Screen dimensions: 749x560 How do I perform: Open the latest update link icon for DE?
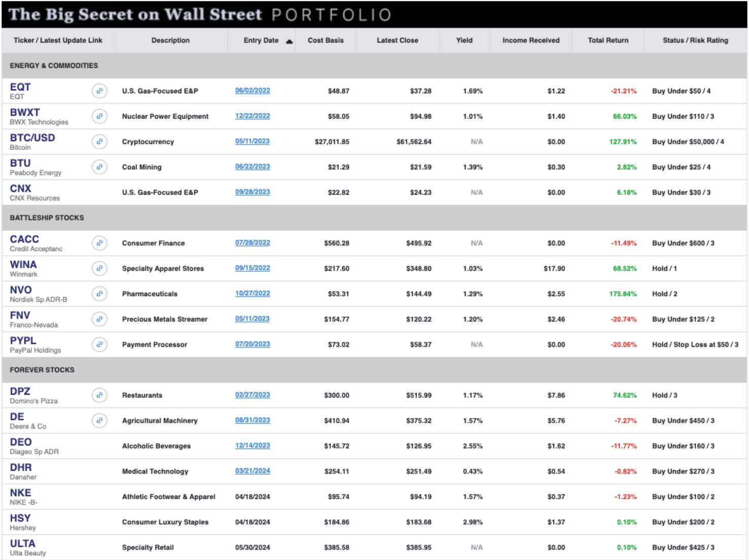tap(99, 421)
